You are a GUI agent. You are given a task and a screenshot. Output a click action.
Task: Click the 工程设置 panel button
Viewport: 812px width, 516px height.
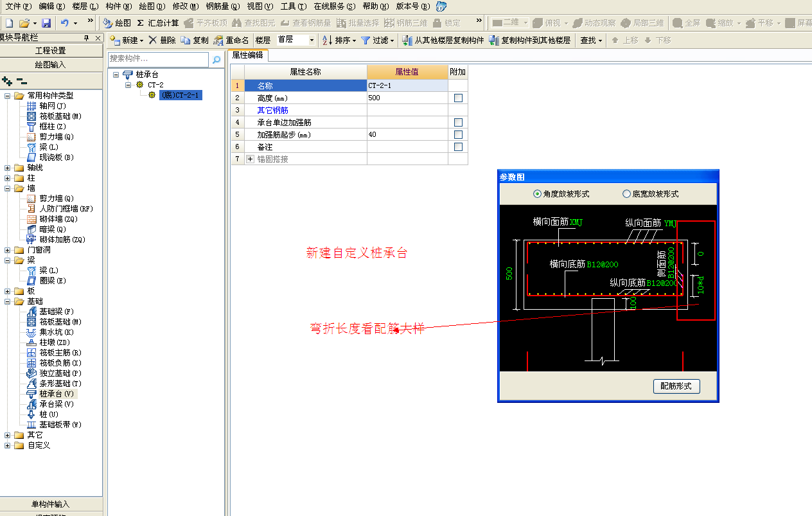pos(51,51)
